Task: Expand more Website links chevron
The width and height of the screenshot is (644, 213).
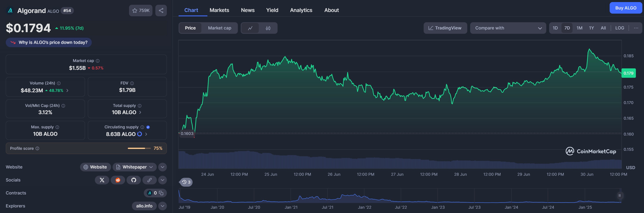Action: point(163,167)
